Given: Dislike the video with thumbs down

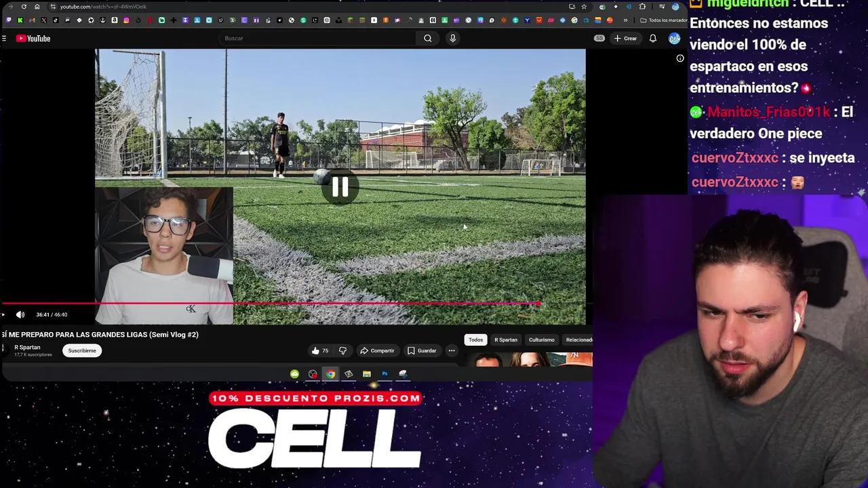Looking at the screenshot, I should (x=342, y=350).
